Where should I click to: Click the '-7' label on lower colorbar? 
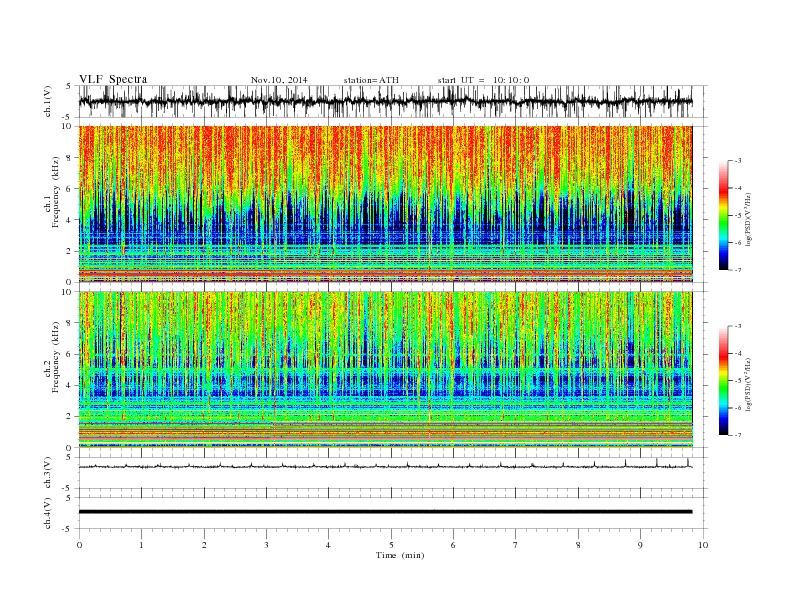pos(737,435)
